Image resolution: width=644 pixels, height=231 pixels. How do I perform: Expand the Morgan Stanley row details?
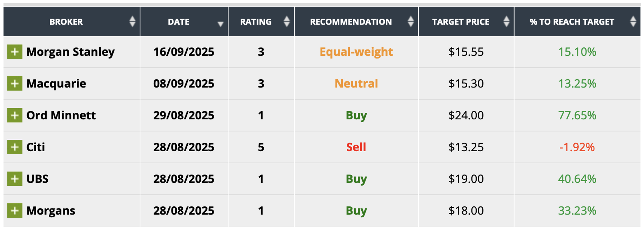(x=15, y=52)
